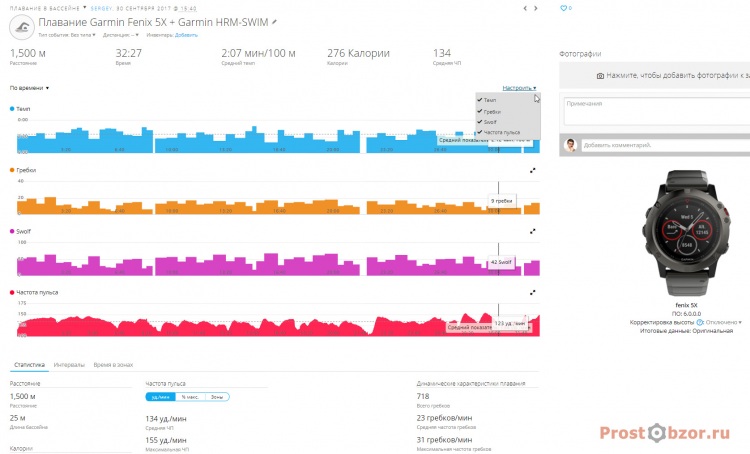This screenshot has height=454, width=750.
Task: Open the По времени chart axis dropdown
Action: point(29,88)
